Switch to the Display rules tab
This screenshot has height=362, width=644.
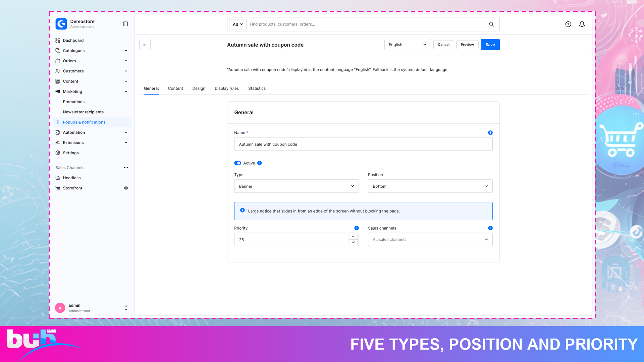227,88
